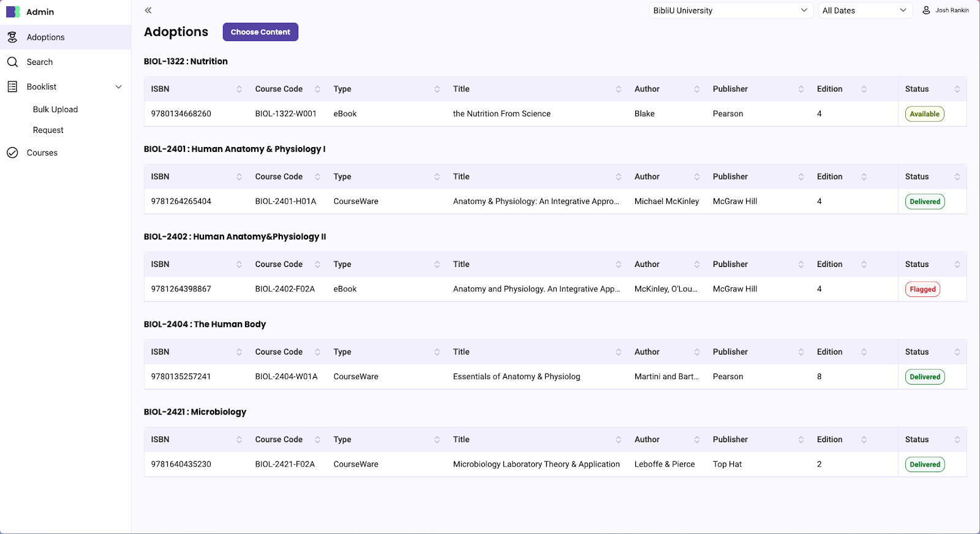Sort the Nutrition table by ISBN
Viewport: 980px width, 534px height.
239,89
